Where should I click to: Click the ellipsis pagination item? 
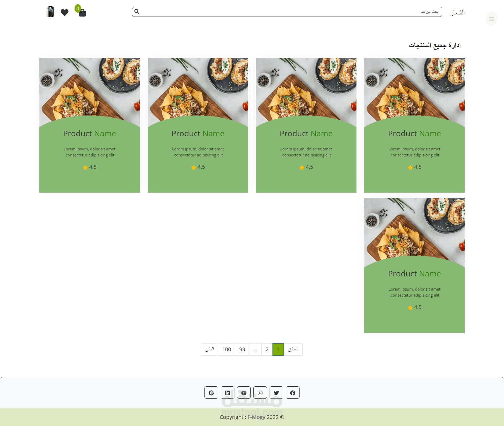255,349
